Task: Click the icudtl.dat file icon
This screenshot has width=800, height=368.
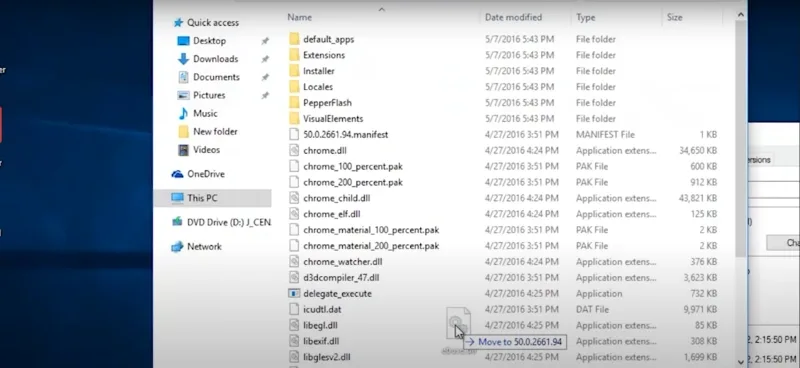Action: [x=293, y=309]
